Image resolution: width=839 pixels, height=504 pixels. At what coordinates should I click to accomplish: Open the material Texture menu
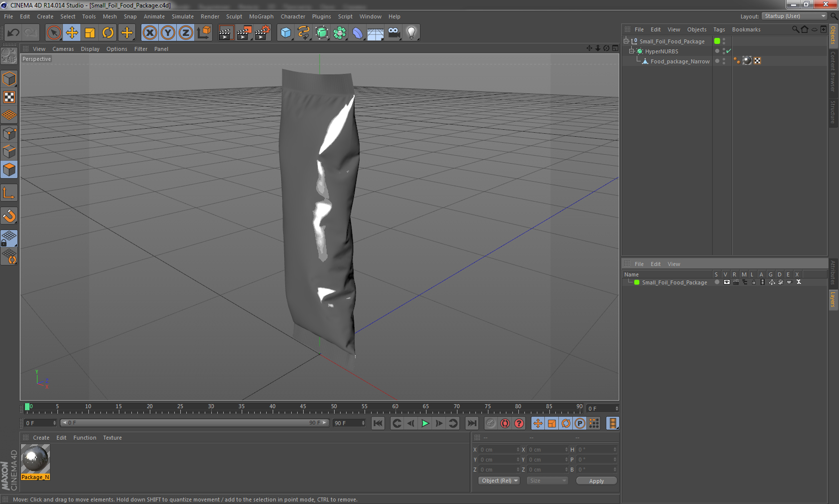pos(112,438)
